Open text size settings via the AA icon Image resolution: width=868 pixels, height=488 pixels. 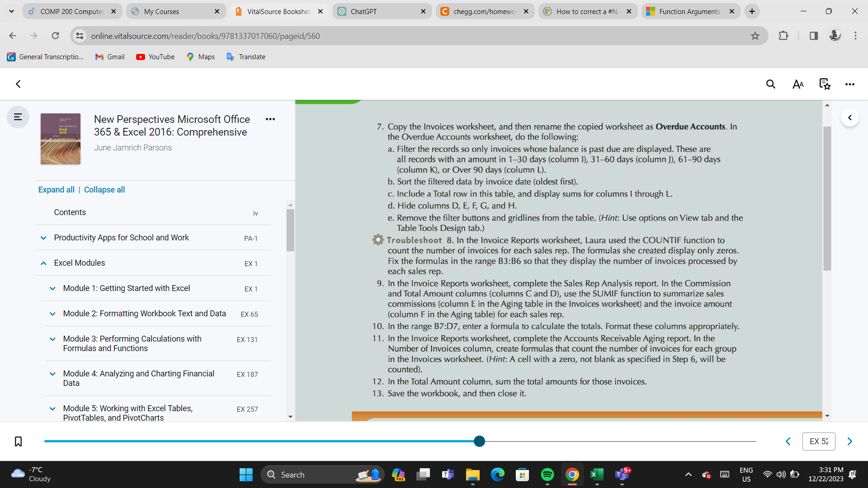click(797, 84)
